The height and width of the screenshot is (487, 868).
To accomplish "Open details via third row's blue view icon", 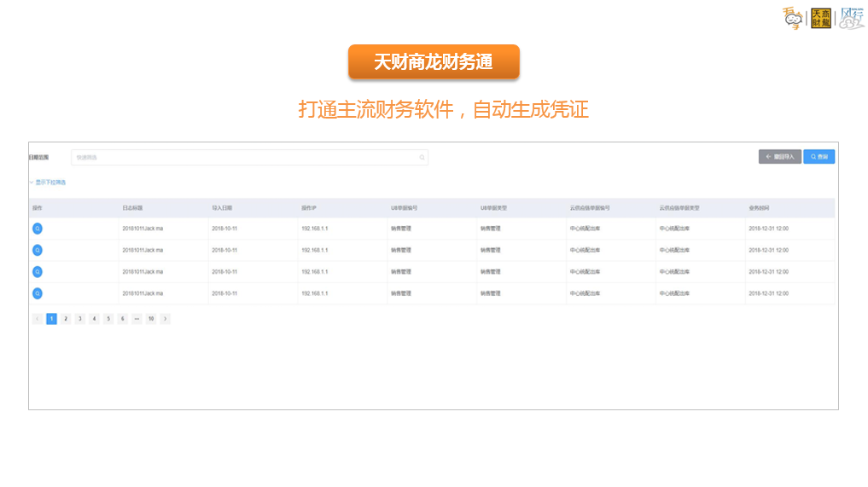I will 37,272.
